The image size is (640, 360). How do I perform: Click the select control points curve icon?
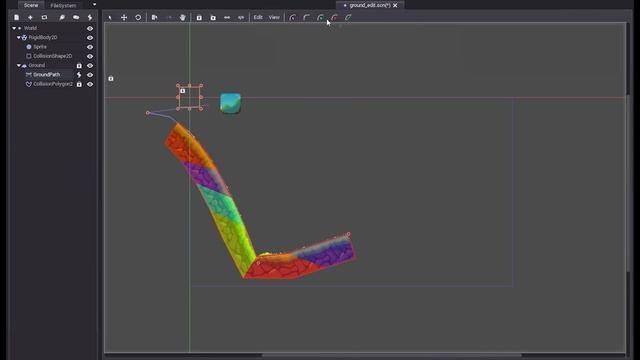307,18
